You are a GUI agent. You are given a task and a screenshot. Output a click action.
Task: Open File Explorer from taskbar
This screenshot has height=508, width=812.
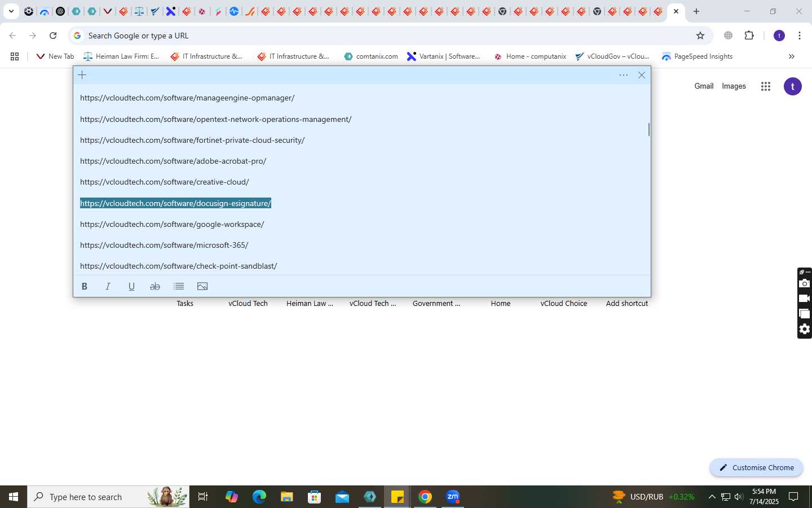click(286, 497)
